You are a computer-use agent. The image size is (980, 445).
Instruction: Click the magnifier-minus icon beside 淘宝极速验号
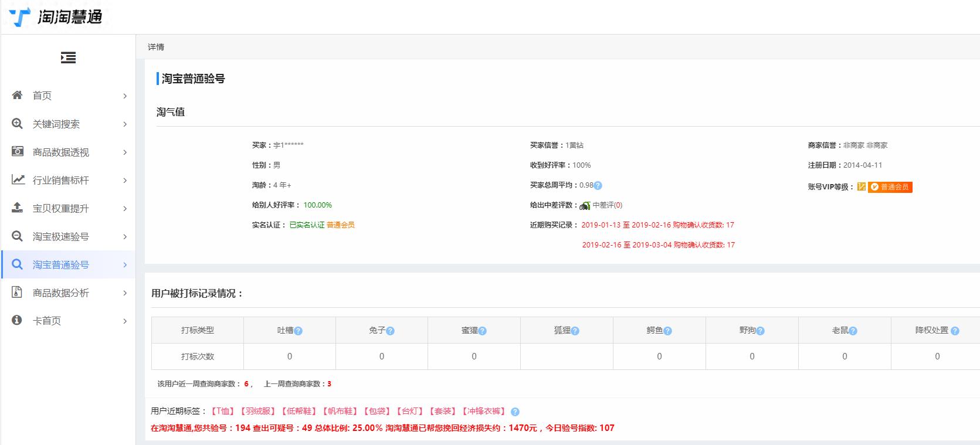click(x=18, y=236)
